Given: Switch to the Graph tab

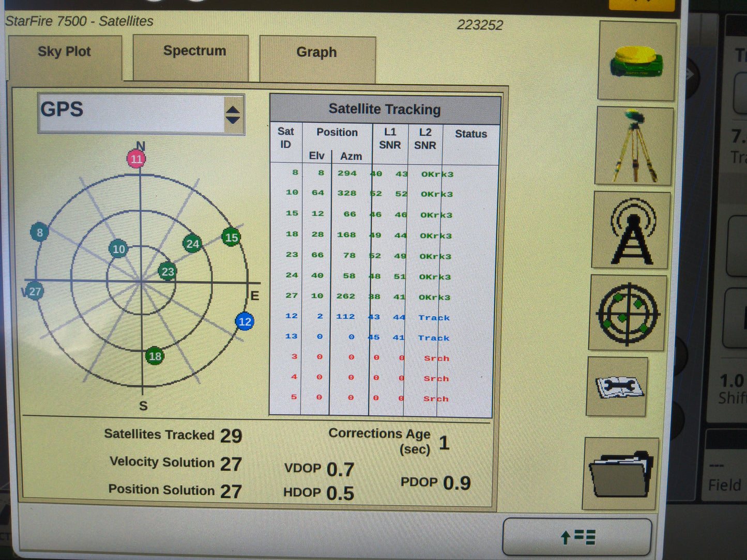Looking at the screenshot, I should (317, 59).
